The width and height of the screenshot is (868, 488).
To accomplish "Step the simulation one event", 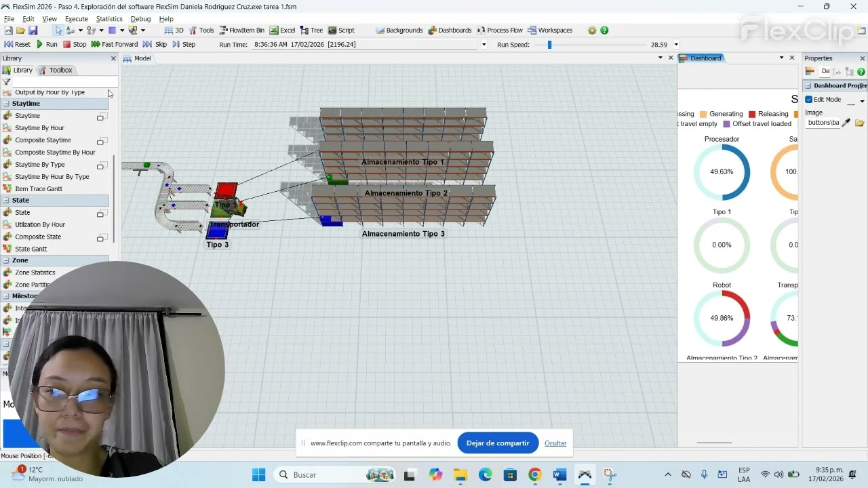I will point(184,44).
